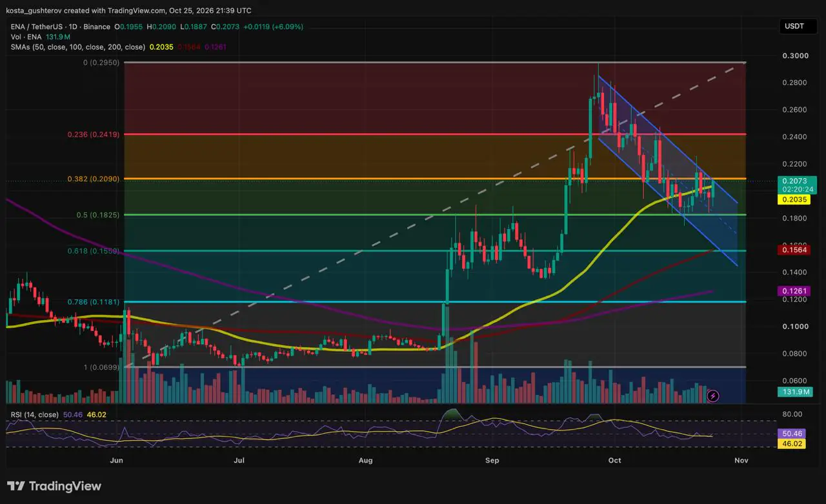This screenshot has height=504, width=826.
Task: Select the 1 (0.0699) Fibonacci level label
Action: pyautogui.click(x=101, y=367)
